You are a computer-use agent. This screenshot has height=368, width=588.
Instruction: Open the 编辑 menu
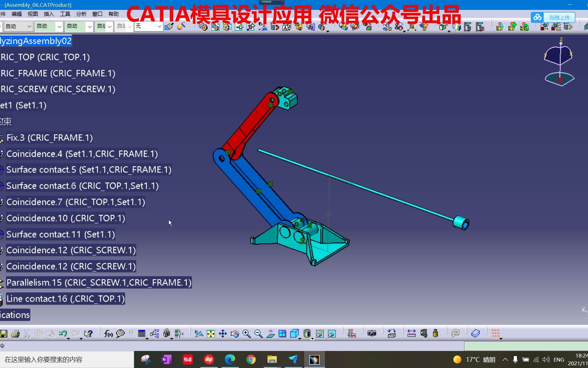pos(16,14)
